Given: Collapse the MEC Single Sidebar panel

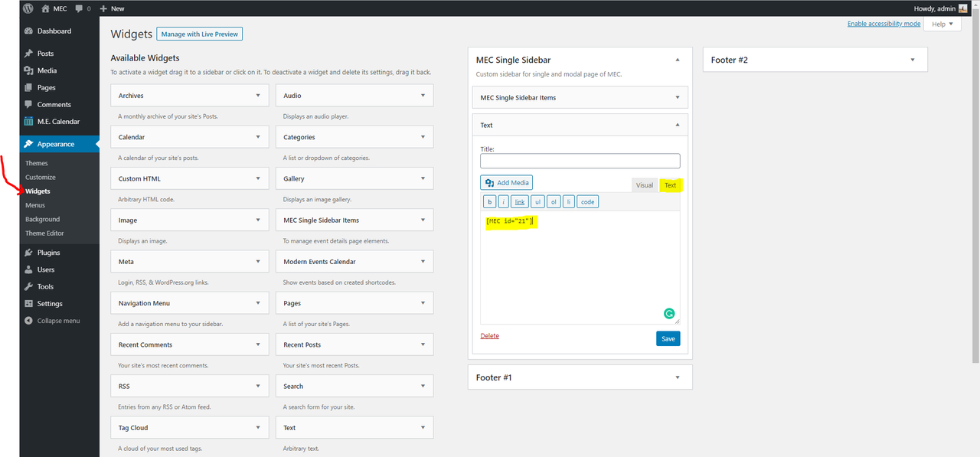Looking at the screenshot, I should click(x=678, y=60).
